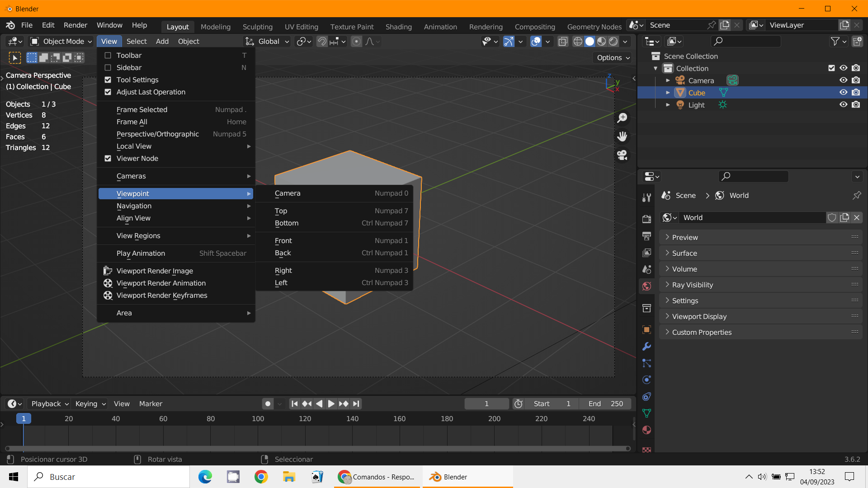Click jump to last frame playback icon
The height and width of the screenshot is (488, 868).
pyautogui.click(x=356, y=404)
